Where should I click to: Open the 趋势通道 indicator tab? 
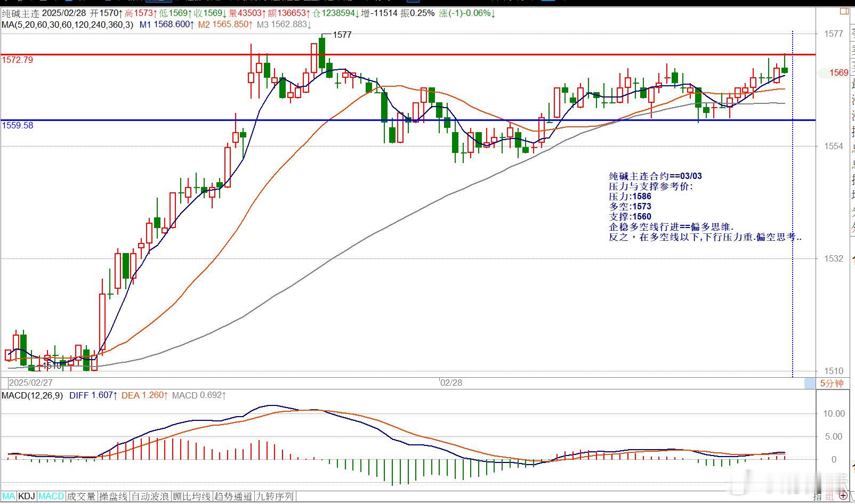pos(233,497)
